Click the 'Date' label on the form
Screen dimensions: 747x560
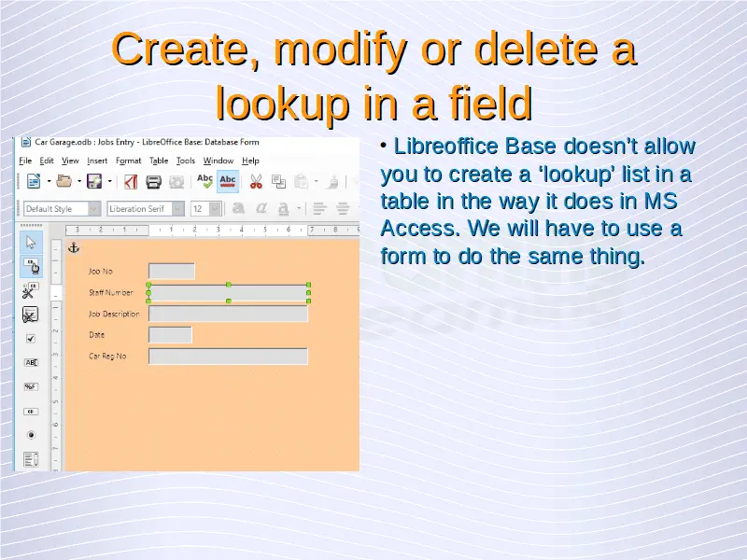[x=97, y=335]
